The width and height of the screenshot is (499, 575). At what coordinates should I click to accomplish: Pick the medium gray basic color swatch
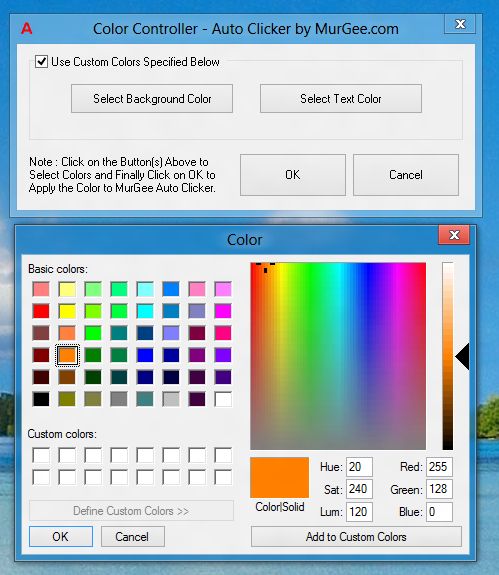pyautogui.click(x=119, y=399)
